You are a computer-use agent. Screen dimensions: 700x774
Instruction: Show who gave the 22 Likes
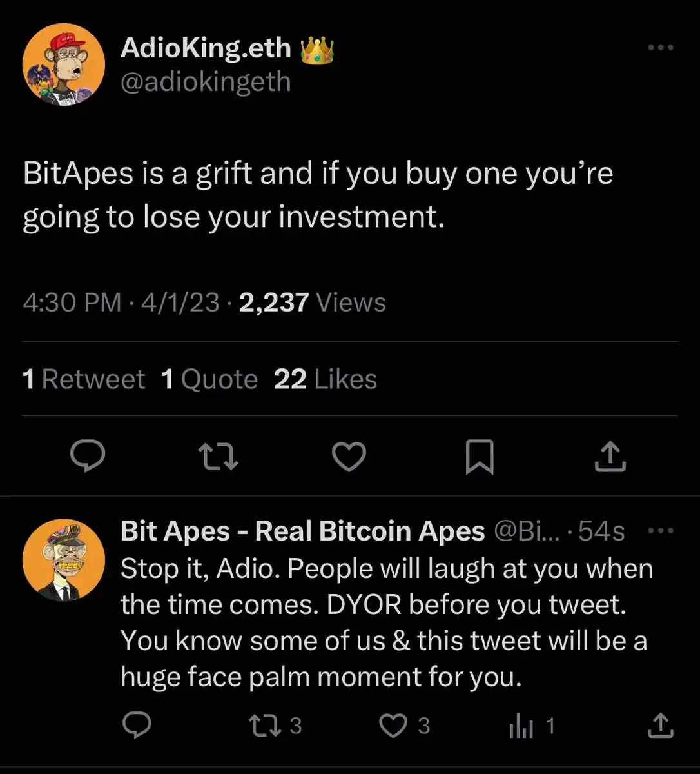pyautogui.click(x=326, y=379)
